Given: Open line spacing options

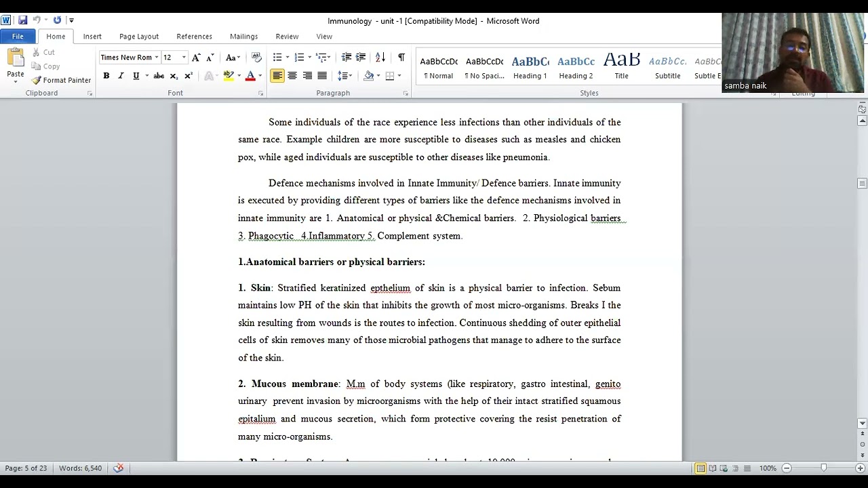Looking at the screenshot, I should [344, 76].
